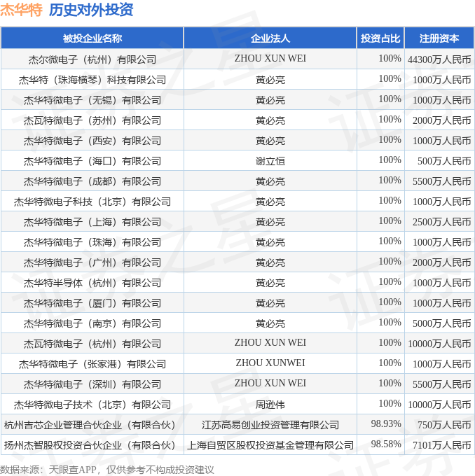Open 杰尔微电子（杭州）有限公司 company entry
This screenshot has height=476, width=475.
92,59
